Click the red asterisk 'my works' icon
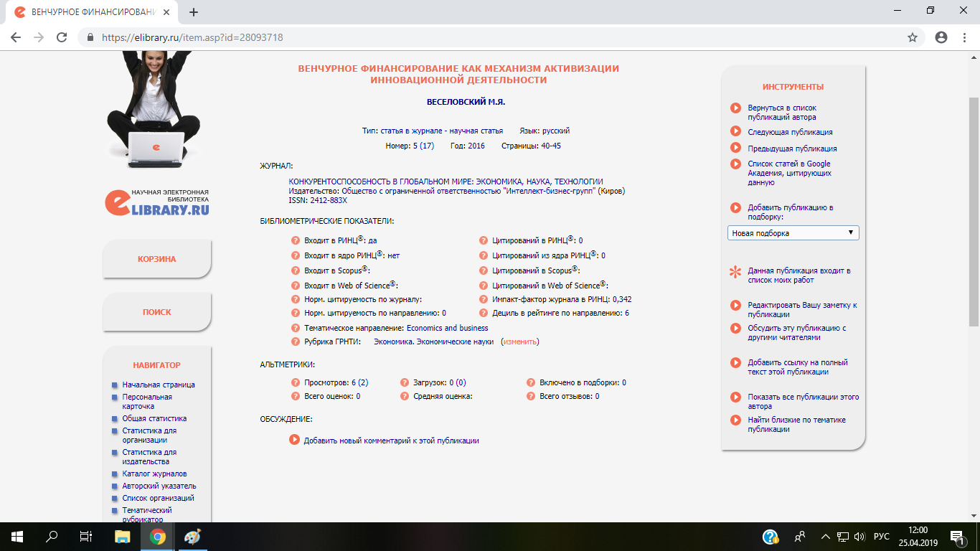This screenshot has width=980, height=551. [x=735, y=273]
